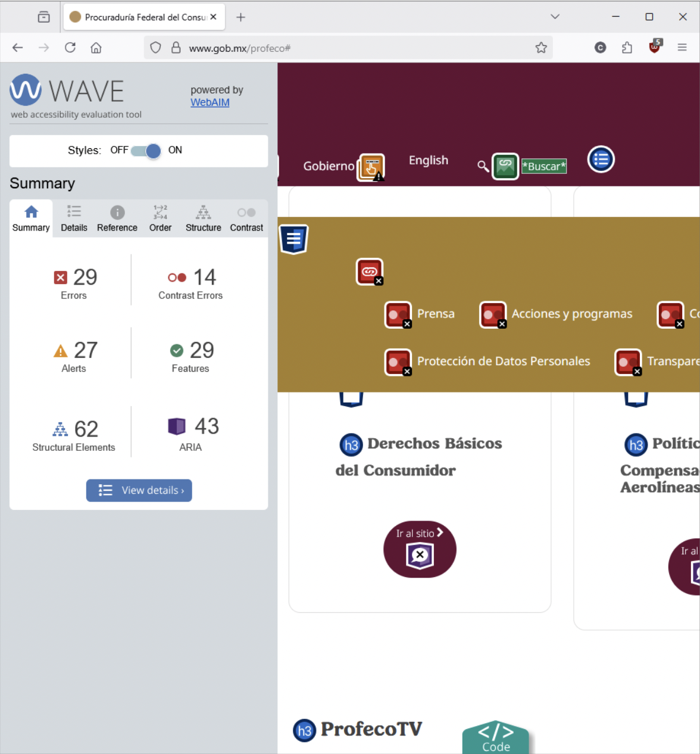Open the uBlock Origin extension icon
700x754 pixels.
(x=654, y=48)
